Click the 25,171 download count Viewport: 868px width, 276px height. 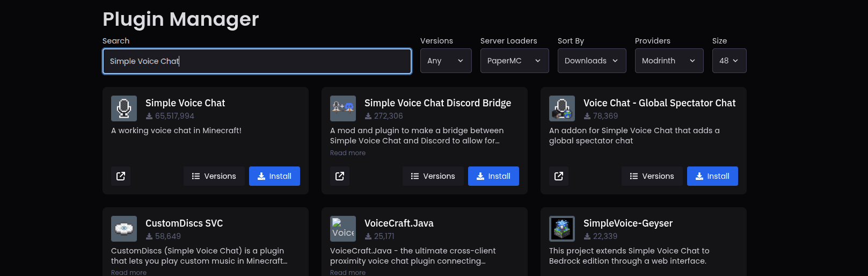point(384,236)
